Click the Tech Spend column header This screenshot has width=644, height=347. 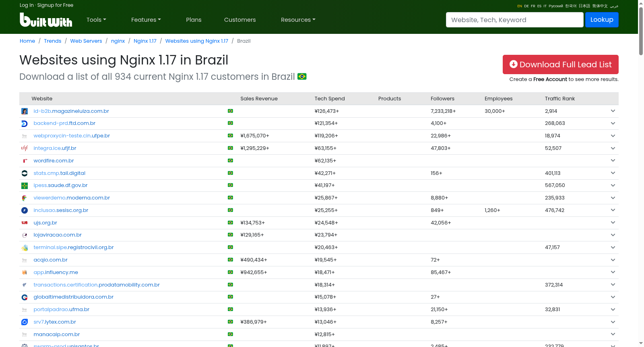pyautogui.click(x=330, y=99)
